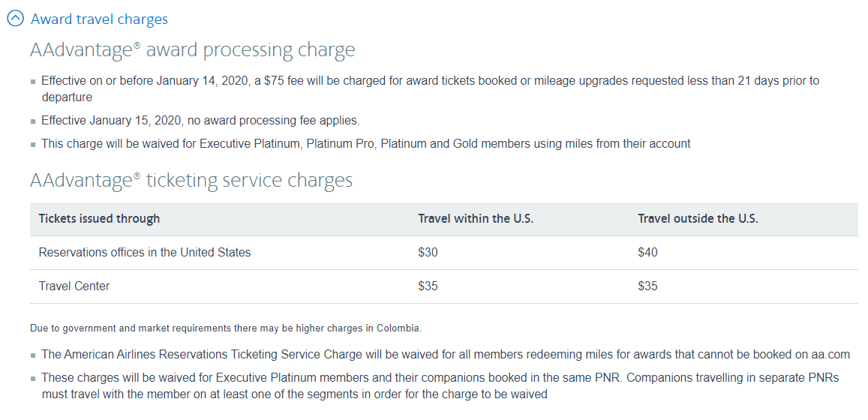This screenshot has height=420, width=868.
Task: Select the Travel Center row label
Action: tap(74, 286)
